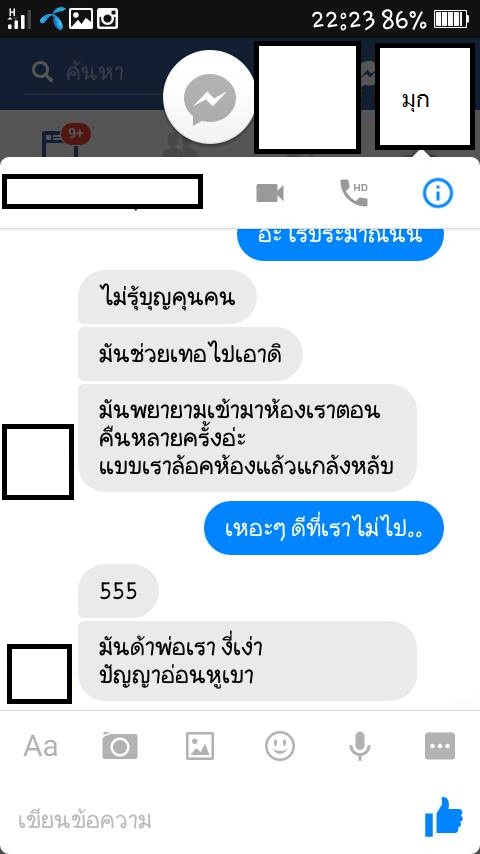Open the emoji sticker picker
The image size is (480, 854).
[280, 746]
